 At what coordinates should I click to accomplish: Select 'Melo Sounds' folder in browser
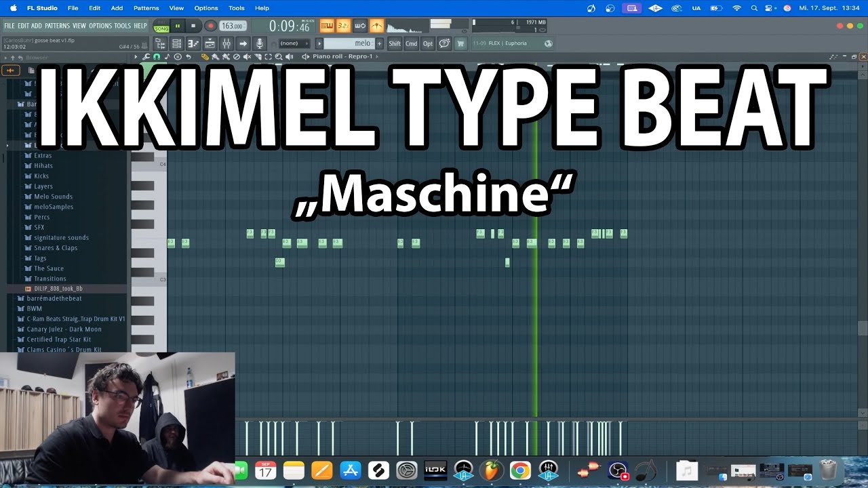click(x=53, y=197)
